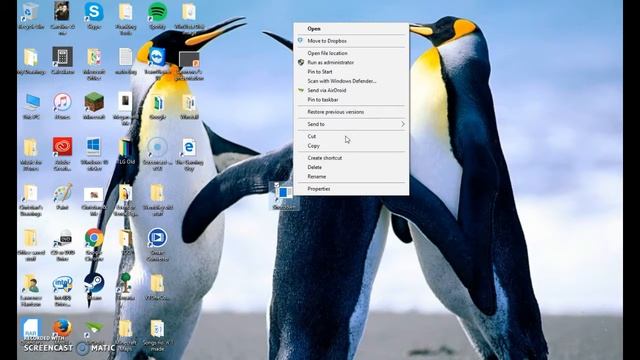Select the Paint palette desktop shortcut
The height and width of the screenshot is (360, 640).
62,193
